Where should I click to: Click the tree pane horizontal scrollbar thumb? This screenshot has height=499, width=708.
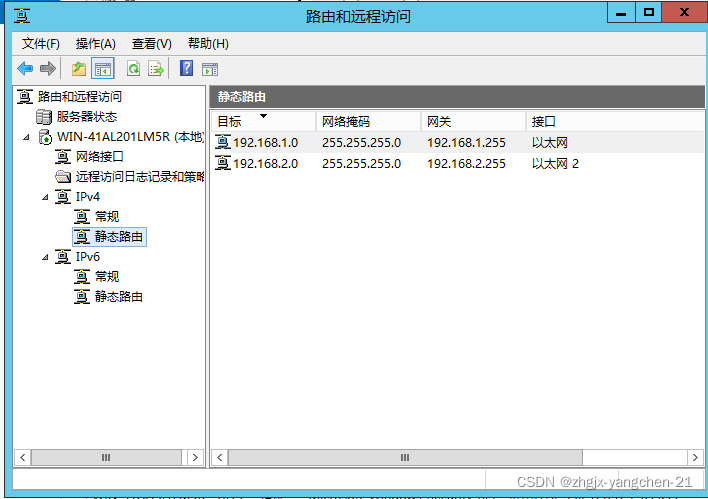pyautogui.click(x=106, y=457)
